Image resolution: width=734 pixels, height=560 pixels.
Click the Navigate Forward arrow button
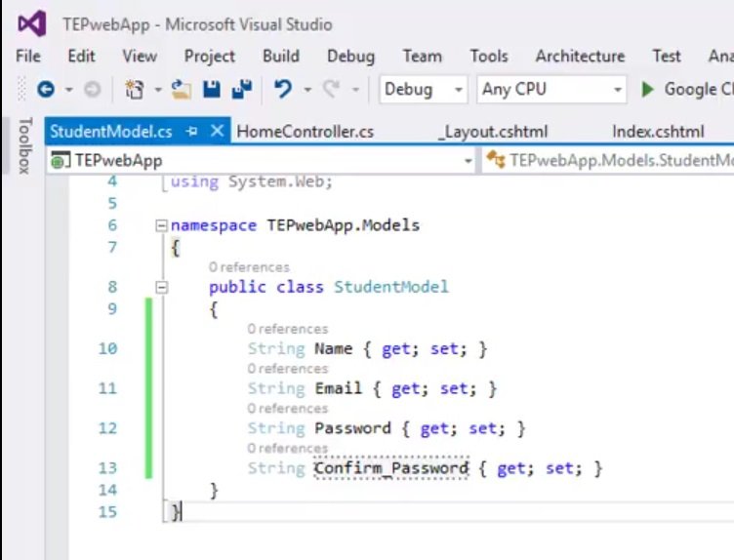[x=92, y=89]
